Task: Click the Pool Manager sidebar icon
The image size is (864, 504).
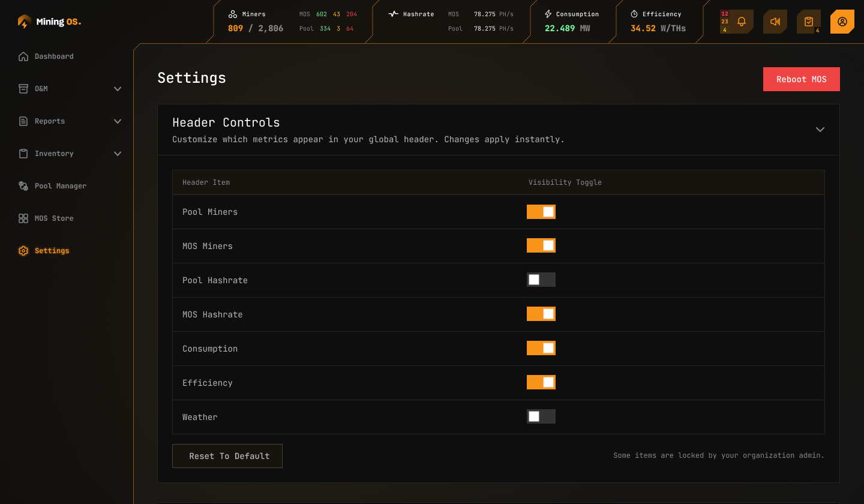Action: pos(23,186)
